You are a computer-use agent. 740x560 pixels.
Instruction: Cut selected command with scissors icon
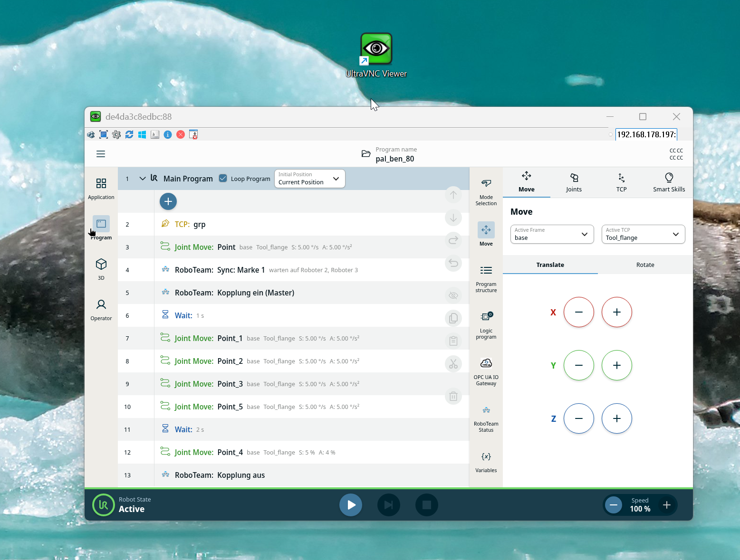tap(453, 364)
